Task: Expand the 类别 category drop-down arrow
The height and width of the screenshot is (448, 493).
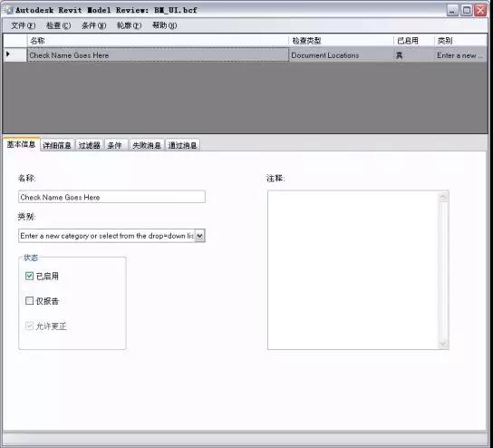Action: tap(199, 236)
